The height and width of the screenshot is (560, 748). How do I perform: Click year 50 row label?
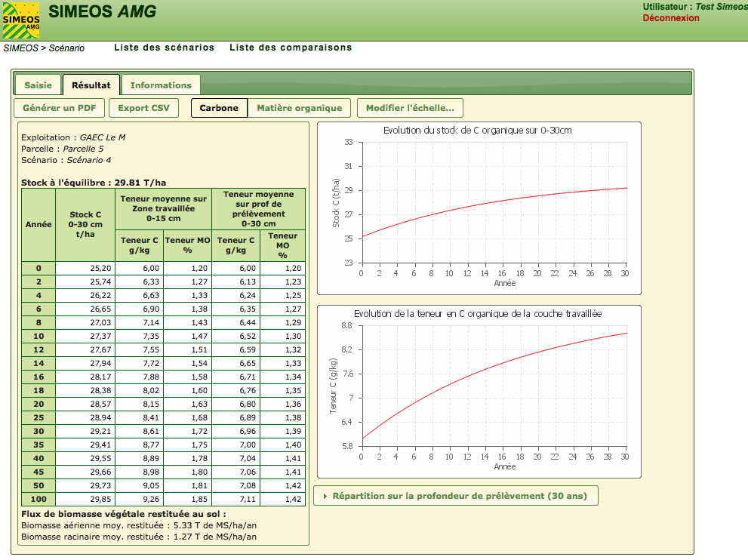[38, 485]
